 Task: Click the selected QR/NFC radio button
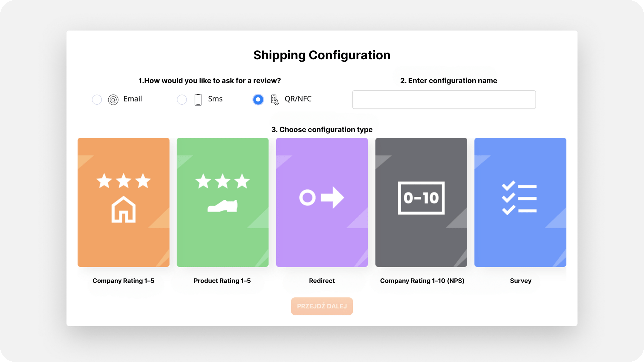pos(258,99)
